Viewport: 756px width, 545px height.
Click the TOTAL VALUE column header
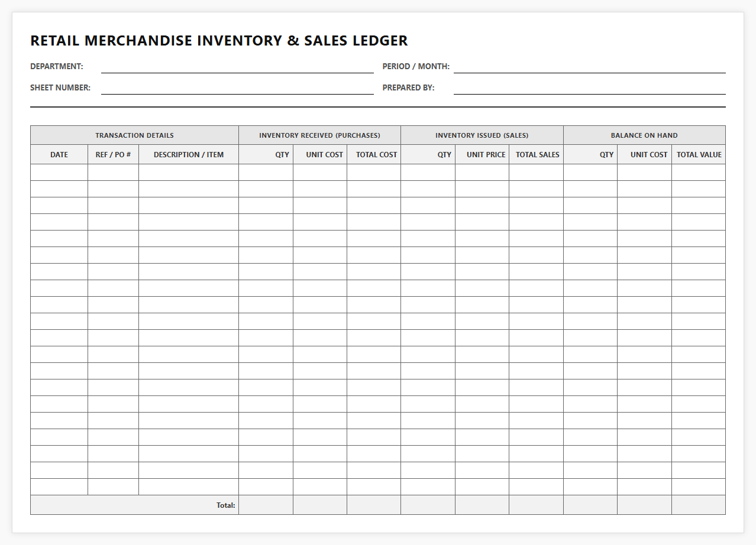pyautogui.click(x=699, y=155)
